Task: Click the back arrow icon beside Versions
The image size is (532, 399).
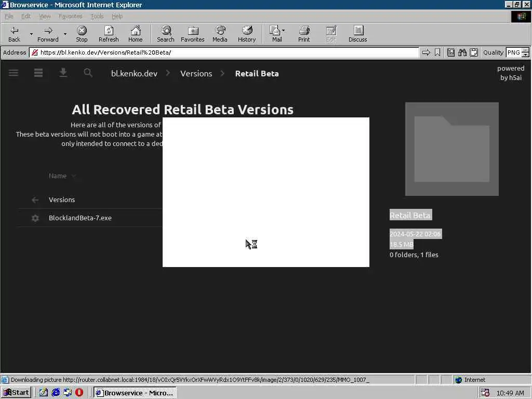Action: point(35,200)
